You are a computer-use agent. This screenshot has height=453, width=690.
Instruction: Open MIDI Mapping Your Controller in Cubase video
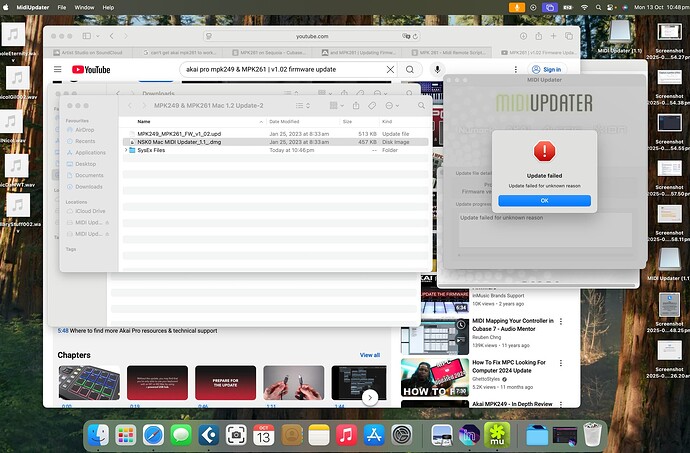pyautogui.click(x=513, y=325)
